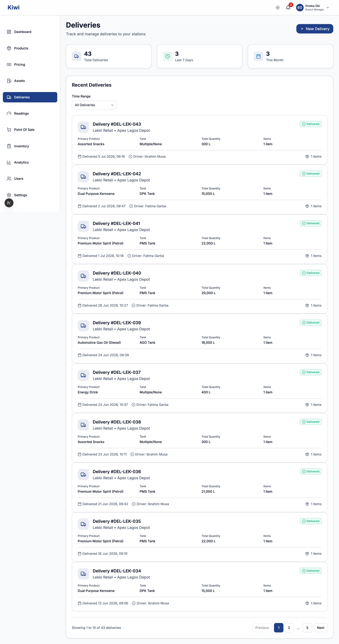Click the 22,000 L quantity on DEL-LEK-041
Screen dimensions: 339x644
[208, 243]
